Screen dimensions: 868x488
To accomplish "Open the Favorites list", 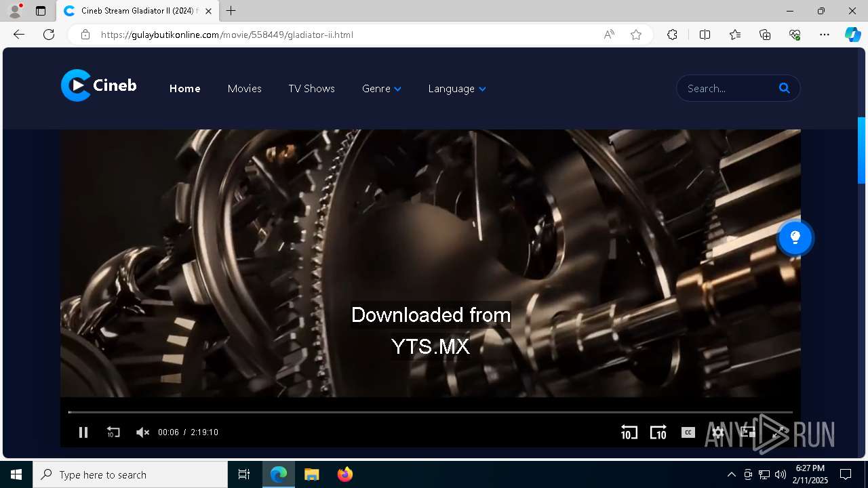I will [735, 35].
